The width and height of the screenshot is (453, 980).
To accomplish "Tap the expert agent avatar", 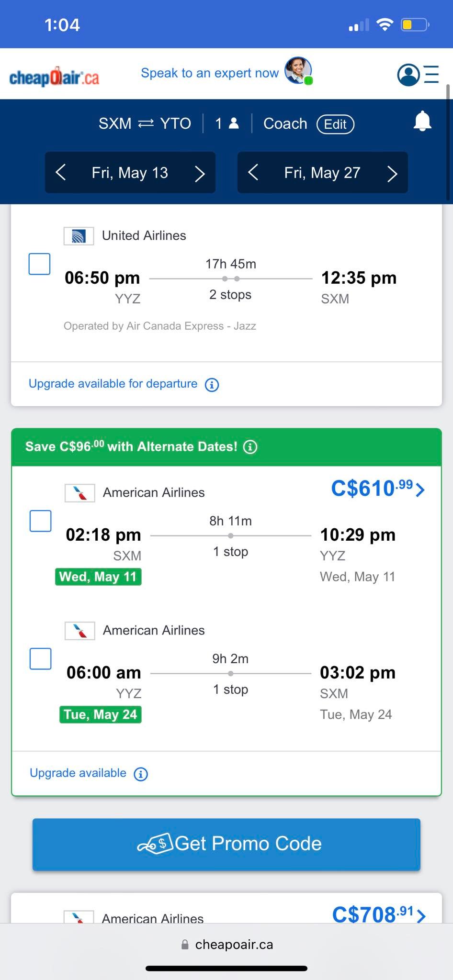I will coord(298,71).
